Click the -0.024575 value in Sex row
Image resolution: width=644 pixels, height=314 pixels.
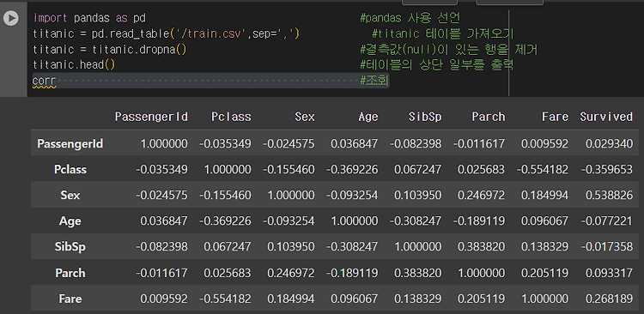pyautogui.click(x=161, y=195)
